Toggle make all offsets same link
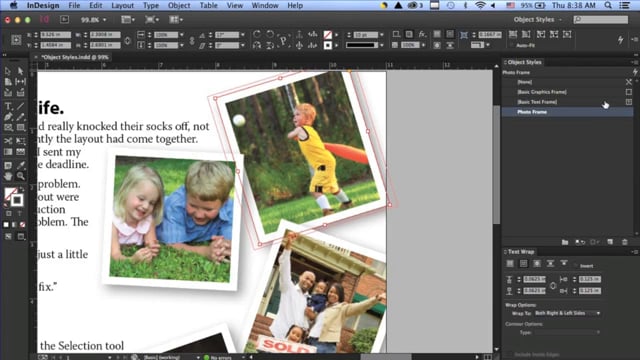Image resolution: width=640 pixels, height=360 pixels. point(553,285)
